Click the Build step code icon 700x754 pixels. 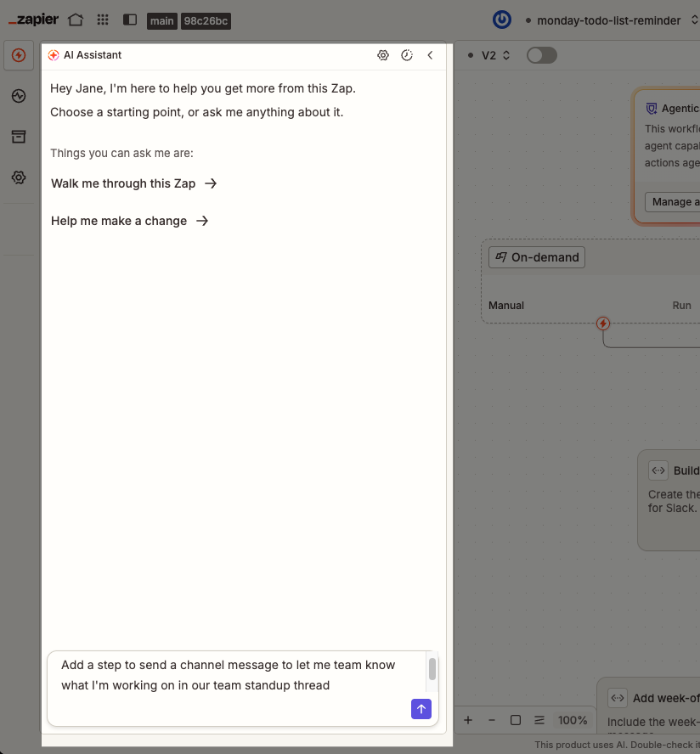coord(658,470)
